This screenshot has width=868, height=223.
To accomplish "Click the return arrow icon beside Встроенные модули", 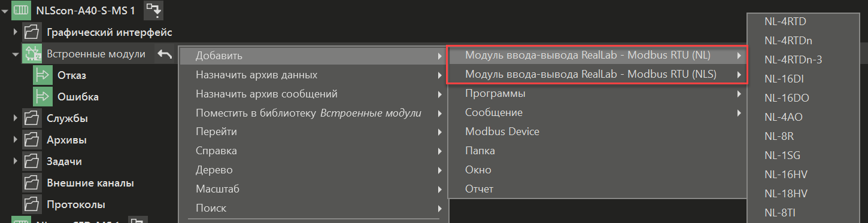I will (x=165, y=54).
